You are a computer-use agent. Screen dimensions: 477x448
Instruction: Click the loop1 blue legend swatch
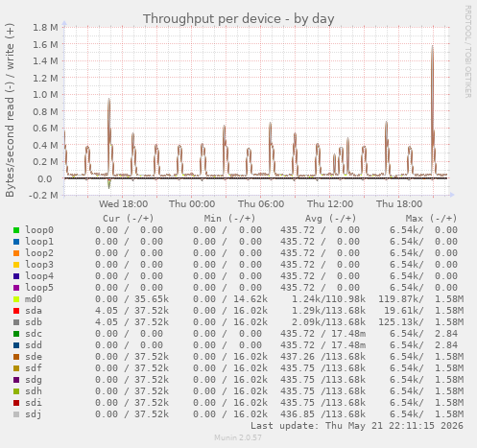(16, 242)
